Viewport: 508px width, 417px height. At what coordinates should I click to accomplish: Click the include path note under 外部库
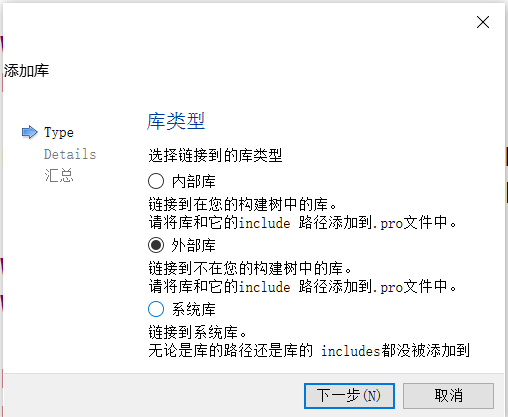click(302, 287)
